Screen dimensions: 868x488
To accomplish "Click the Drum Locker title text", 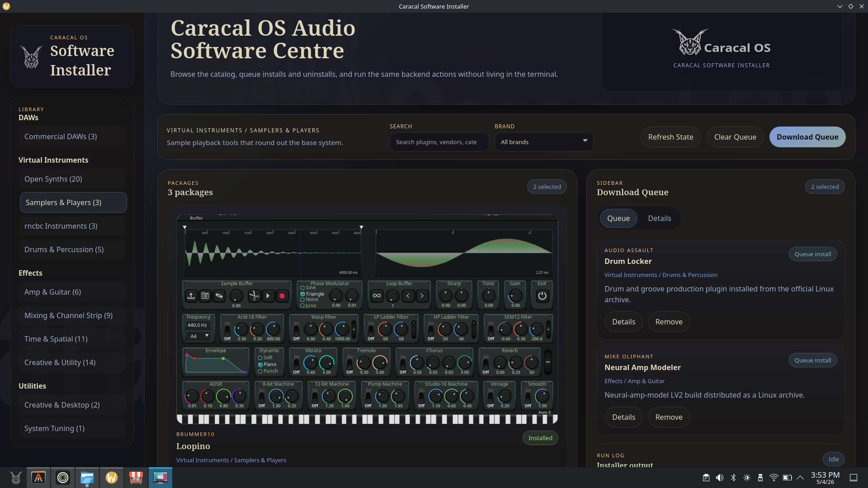I will click(628, 261).
